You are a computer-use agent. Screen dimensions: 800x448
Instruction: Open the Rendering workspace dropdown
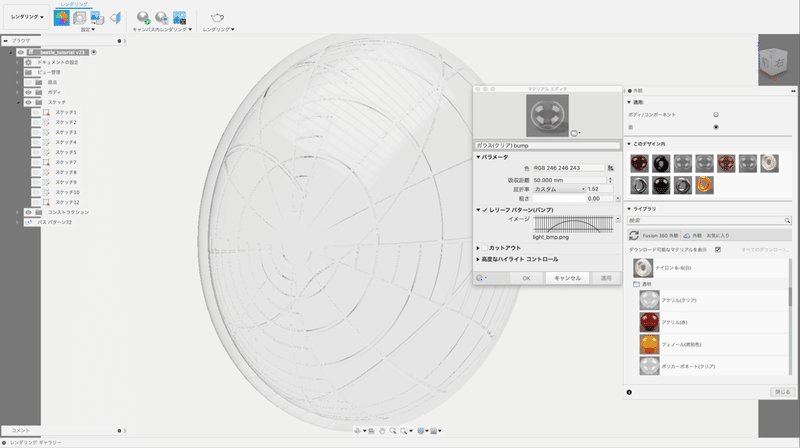click(27, 17)
